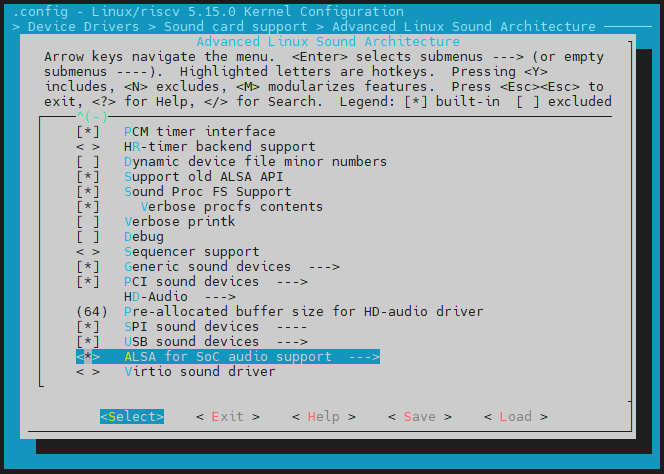
Task: Toggle the Generic sound devices checkbox
Action: pyautogui.click(x=88, y=267)
